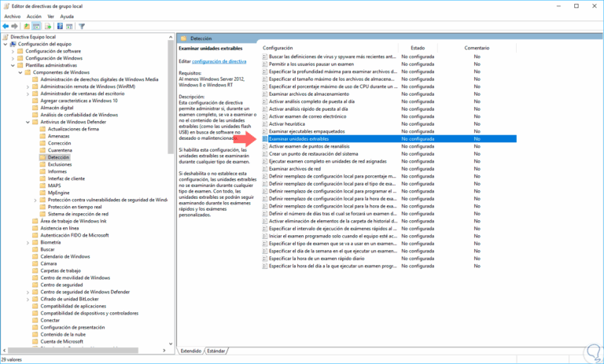
Task: Click the Filter funnel toolbar icon
Action: [x=82, y=26]
